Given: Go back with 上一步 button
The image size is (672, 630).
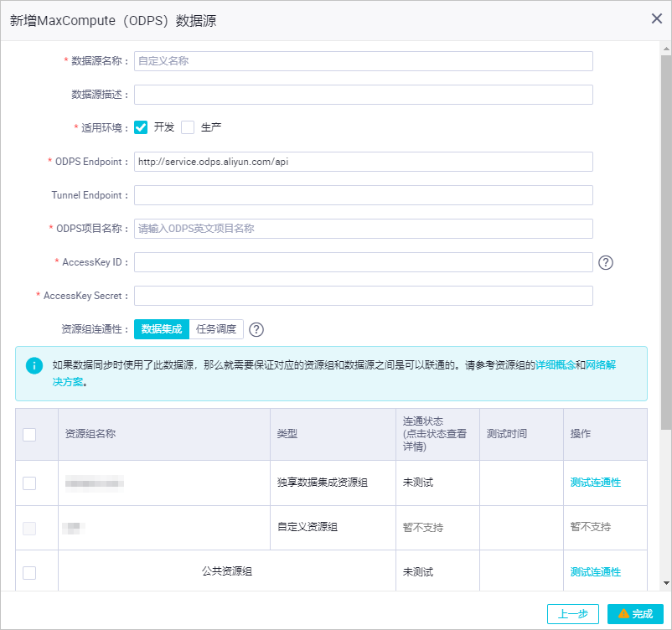Looking at the screenshot, I should click(x=573, y=614).
